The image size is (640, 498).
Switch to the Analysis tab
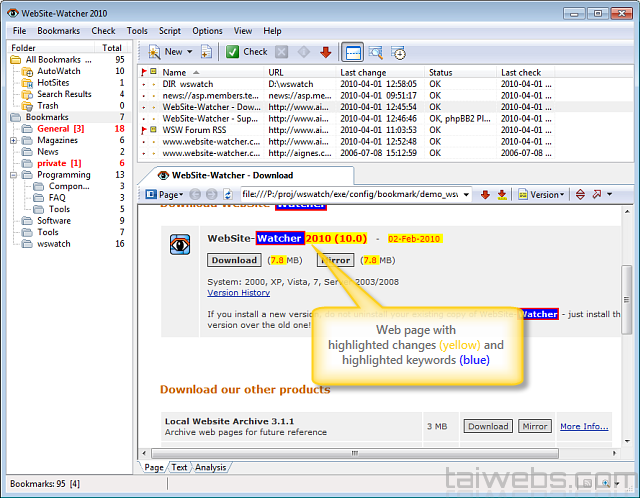pos(210,467)
